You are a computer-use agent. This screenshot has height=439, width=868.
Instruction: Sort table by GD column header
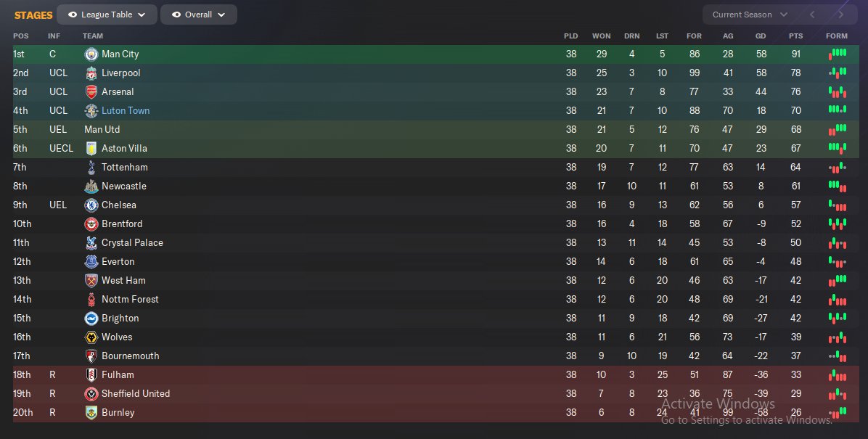pos(760,36)
